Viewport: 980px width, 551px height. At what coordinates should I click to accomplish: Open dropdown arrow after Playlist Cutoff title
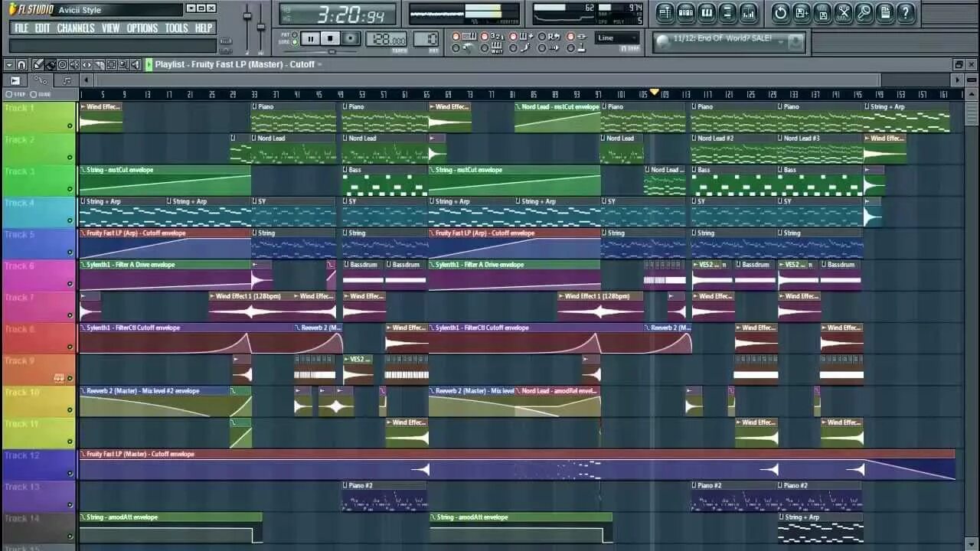coord(319,64)
